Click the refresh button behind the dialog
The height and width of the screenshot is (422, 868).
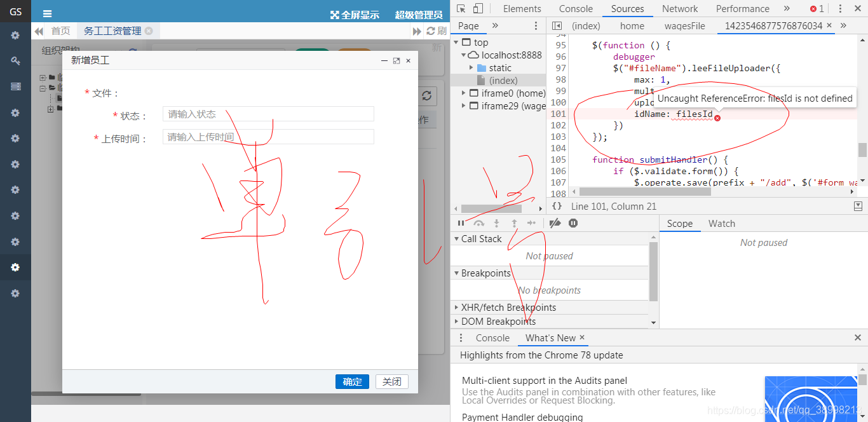(x=427, y=95)
